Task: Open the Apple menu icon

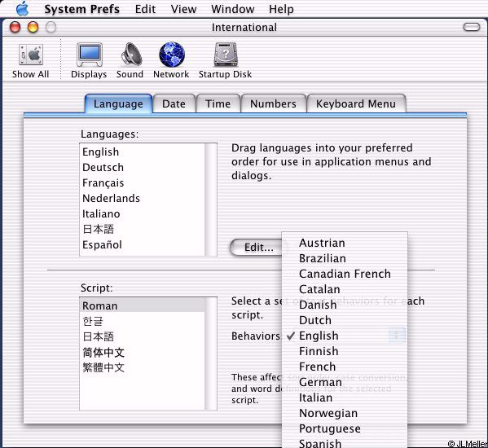Action: coord(23,8)
